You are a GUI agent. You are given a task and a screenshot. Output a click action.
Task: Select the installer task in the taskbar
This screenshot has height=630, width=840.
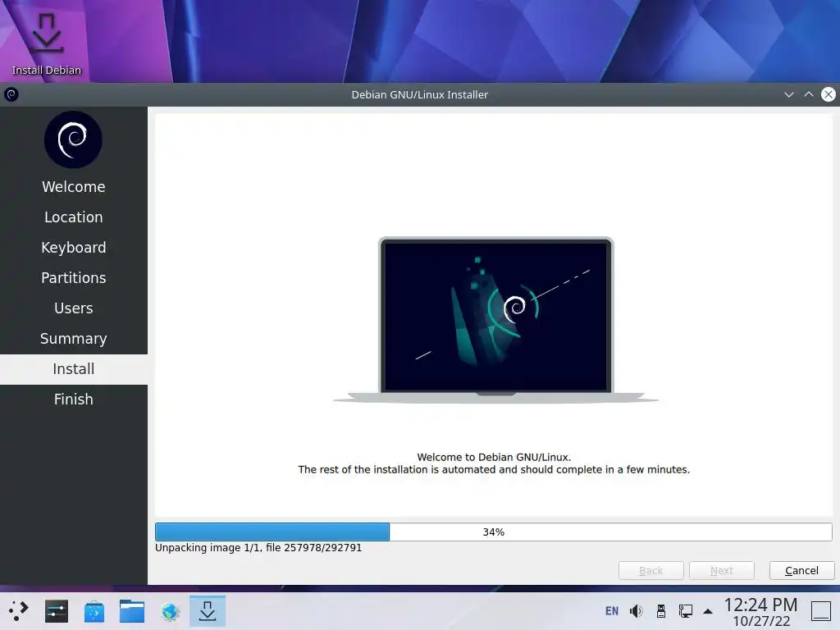[x=208, y=611]
